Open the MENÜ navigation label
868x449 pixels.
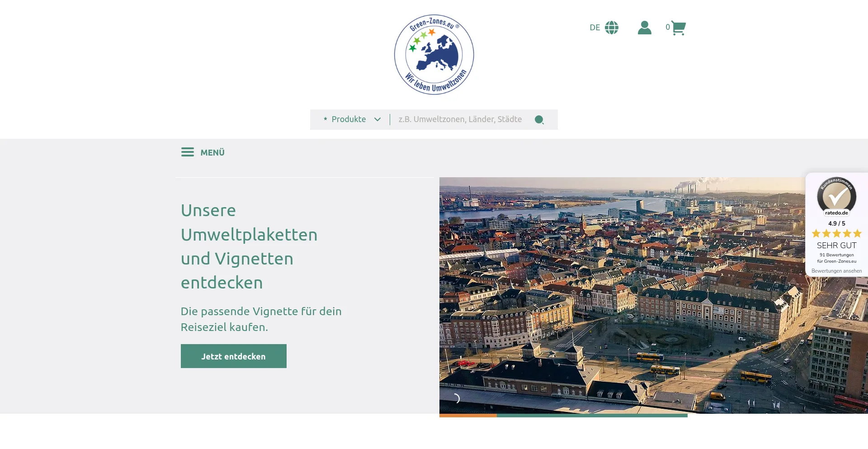[212, 152]
